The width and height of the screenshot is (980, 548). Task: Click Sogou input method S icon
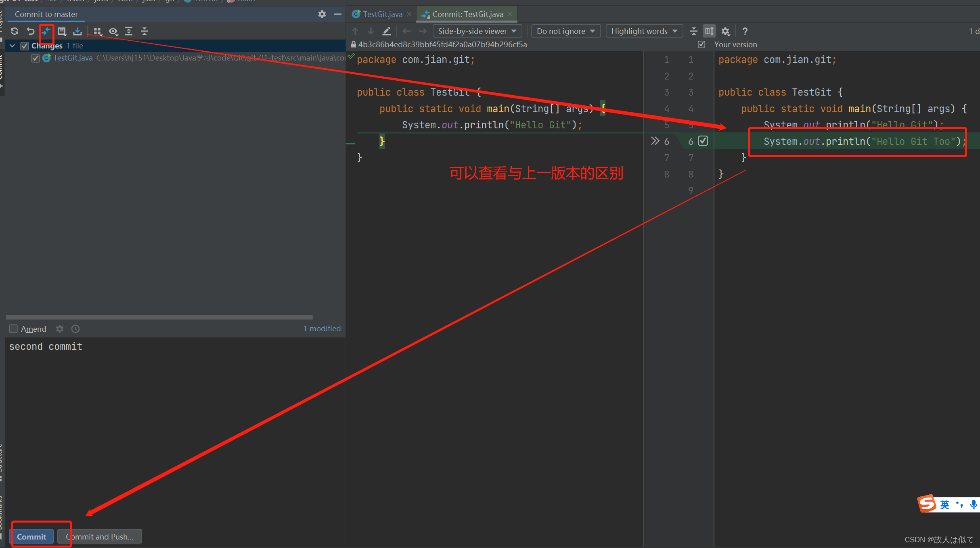pyautogui.click(x=927, y=504)
